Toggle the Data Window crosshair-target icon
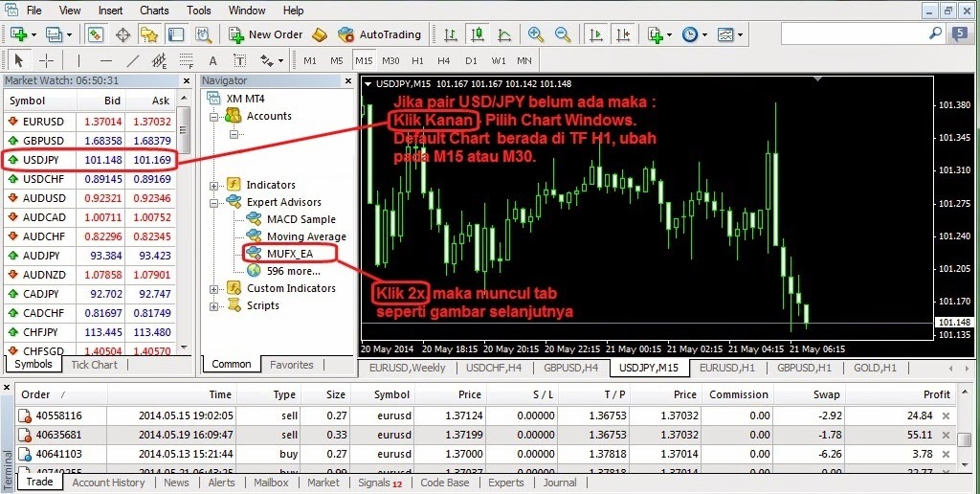The image size is (980, 494). coord(122,34)
